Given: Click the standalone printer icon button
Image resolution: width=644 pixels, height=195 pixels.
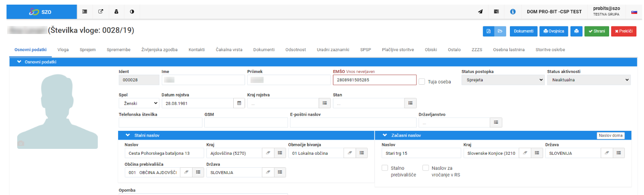Looking at the screenshot, I should [576, 31].
